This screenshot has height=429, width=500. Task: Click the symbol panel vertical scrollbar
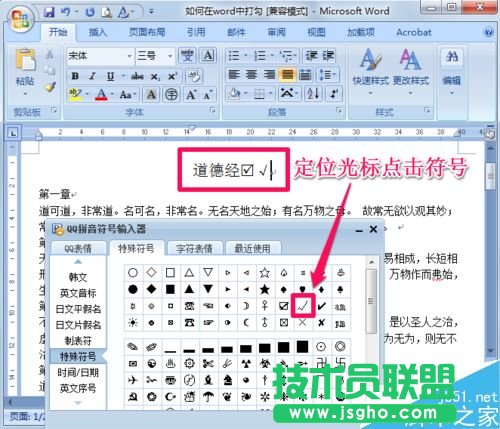coord(371,302)
